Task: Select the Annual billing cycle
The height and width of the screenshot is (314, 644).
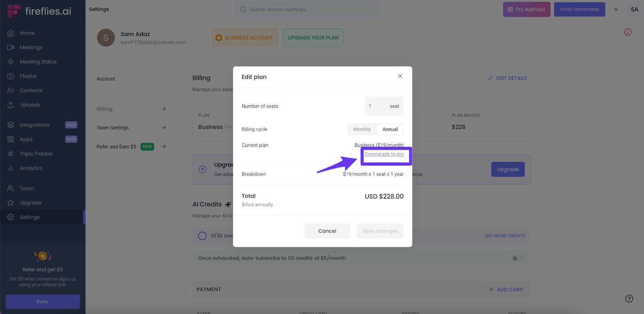Action: pyautogui.click(x=390, y=129)
